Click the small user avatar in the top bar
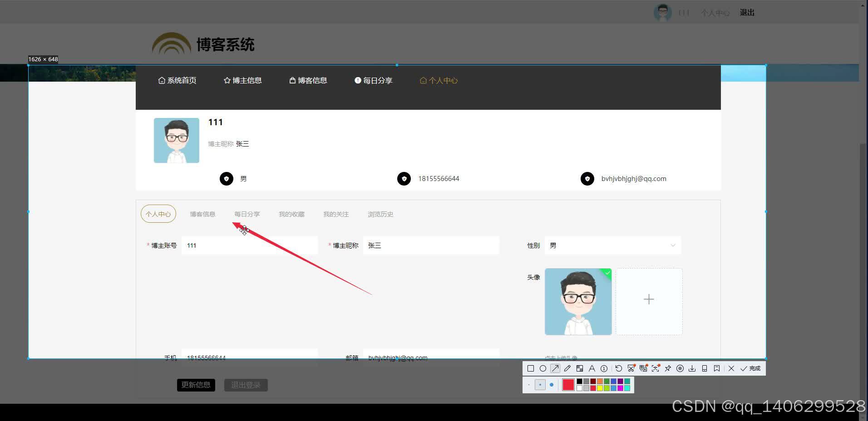Screen dimensions: 868x421 [662, 13]
